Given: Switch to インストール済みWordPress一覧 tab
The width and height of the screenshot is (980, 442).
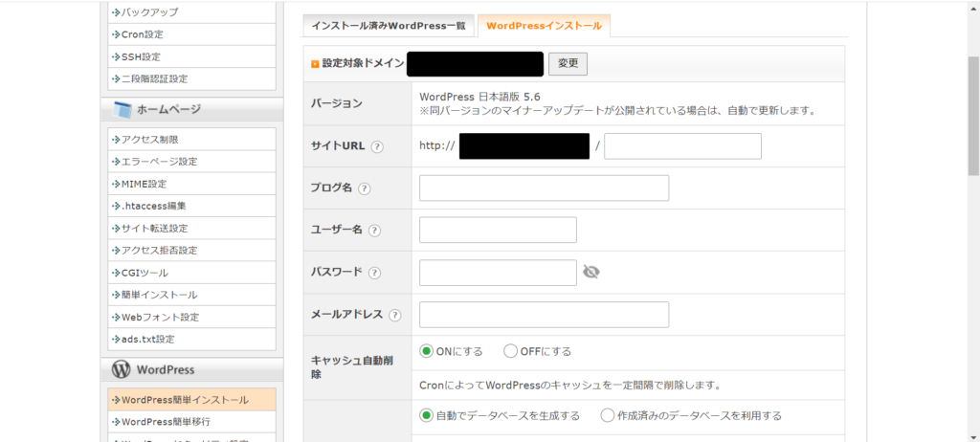Looking at the screenshot, I should (389, 26).
